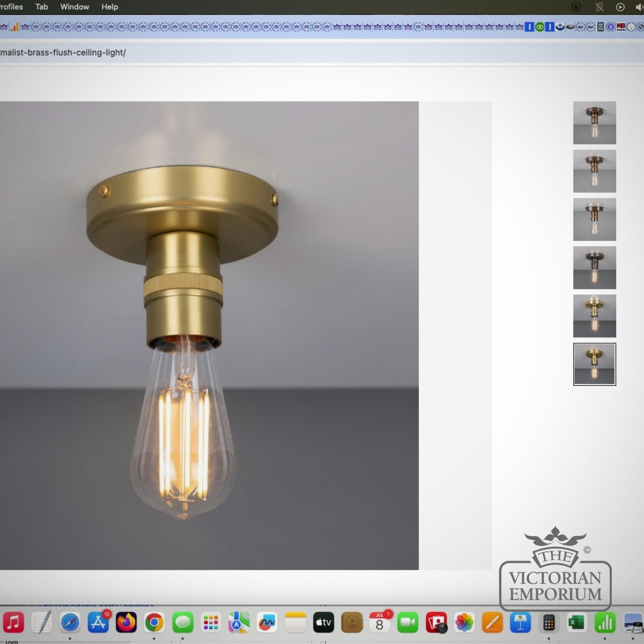
Task: Open Google Chrome from the Dock
Action: (x=154, y=622)
